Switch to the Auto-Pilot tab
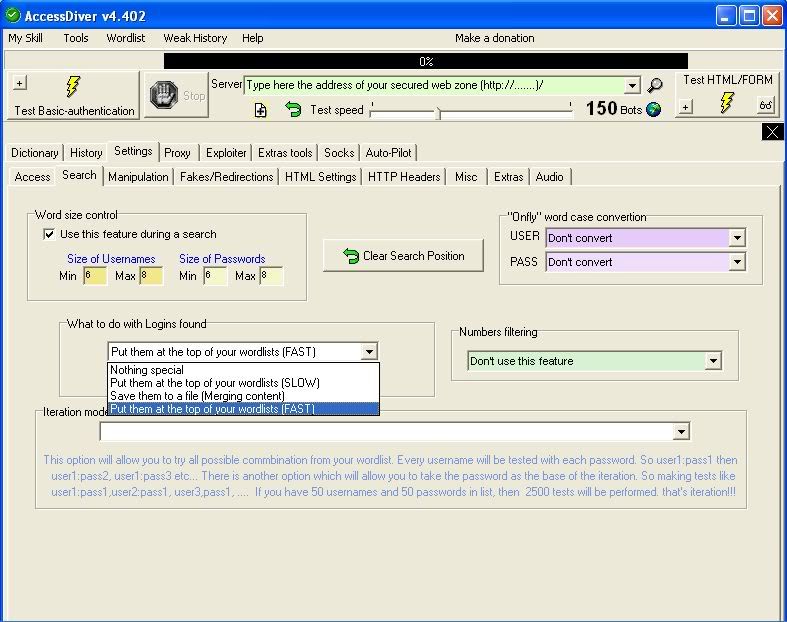The width and height of the screenshot is (787, 622). [388, 153]
